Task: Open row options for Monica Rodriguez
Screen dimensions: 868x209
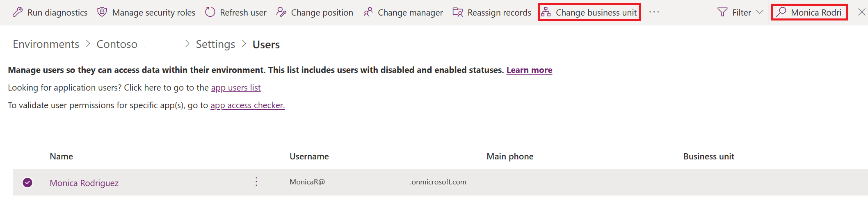Action: point(256,182)
